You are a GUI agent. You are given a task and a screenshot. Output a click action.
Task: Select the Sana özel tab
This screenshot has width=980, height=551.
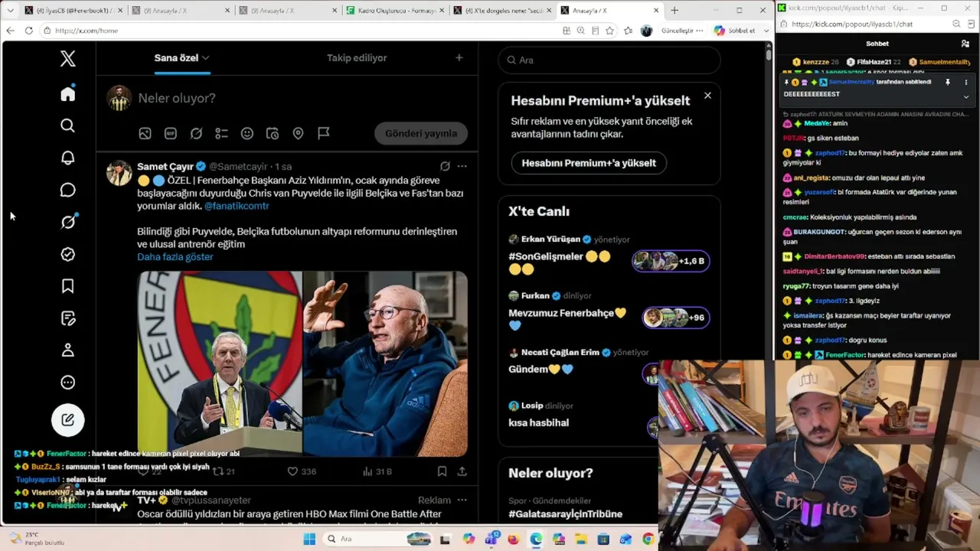181,58
